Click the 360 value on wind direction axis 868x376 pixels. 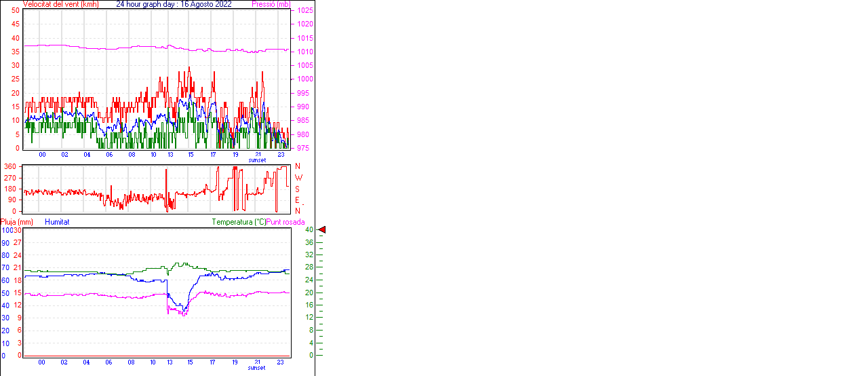10,166
